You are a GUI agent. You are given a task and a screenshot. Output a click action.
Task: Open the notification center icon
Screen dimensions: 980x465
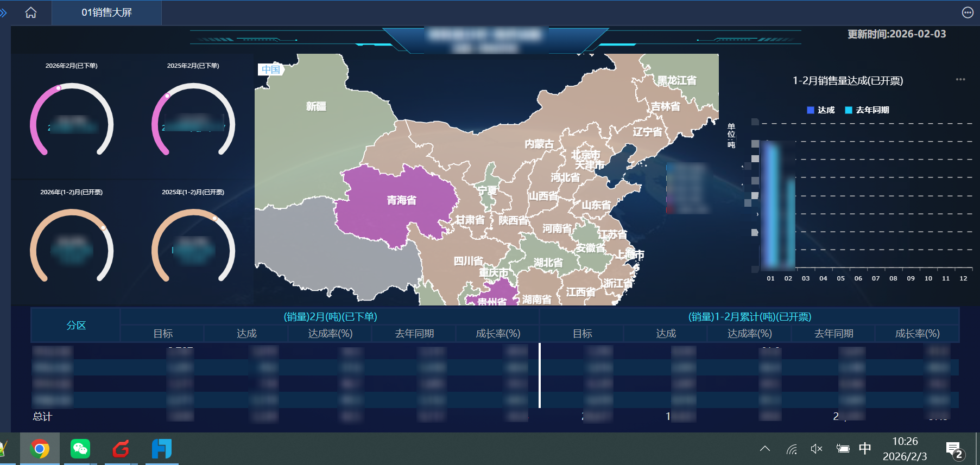[x=954, y=450]
